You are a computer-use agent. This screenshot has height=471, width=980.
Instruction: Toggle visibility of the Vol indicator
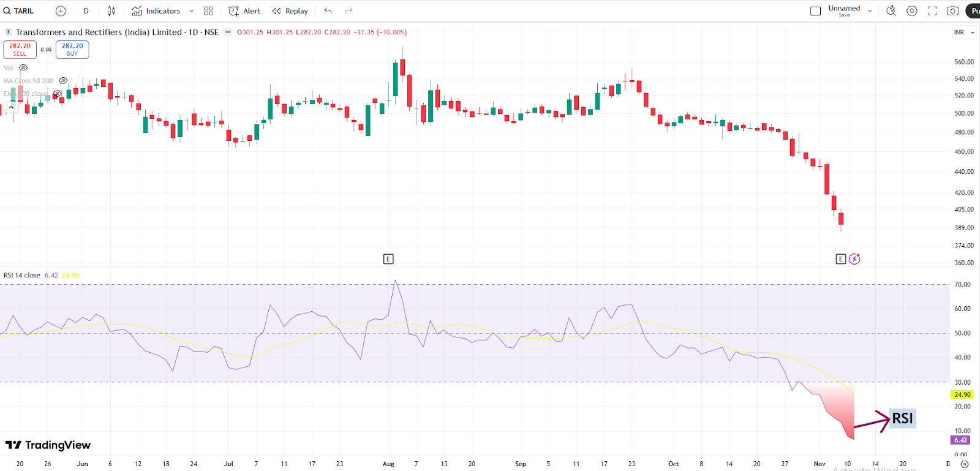[23, 68]
